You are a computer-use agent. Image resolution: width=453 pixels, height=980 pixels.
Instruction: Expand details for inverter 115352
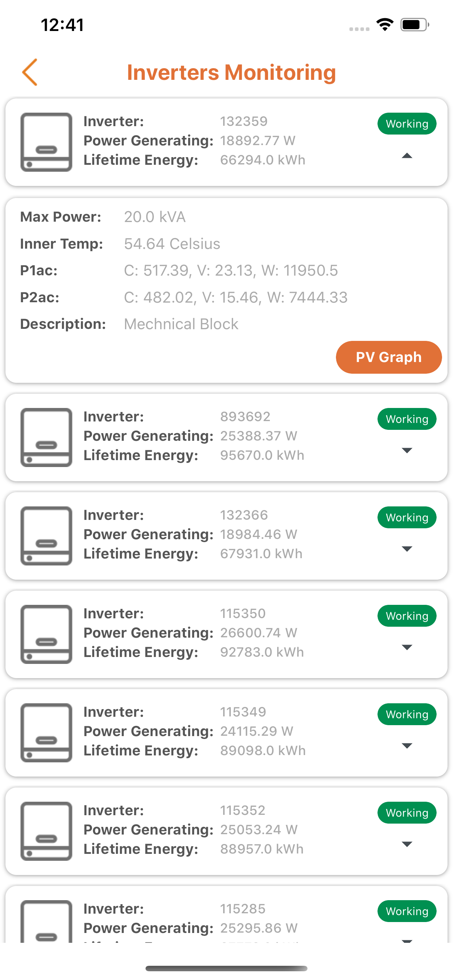(x=407, y=844)
